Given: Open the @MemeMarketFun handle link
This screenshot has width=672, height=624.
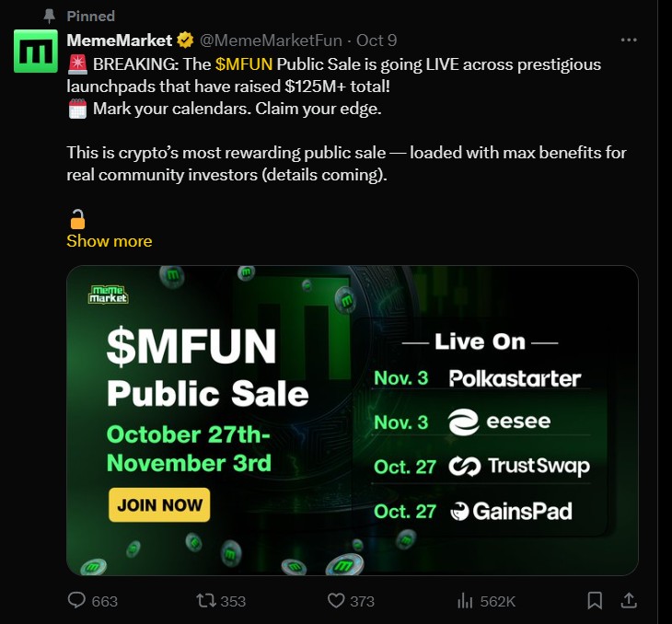Looking at the screenshot, I should [x=271, y=40].
